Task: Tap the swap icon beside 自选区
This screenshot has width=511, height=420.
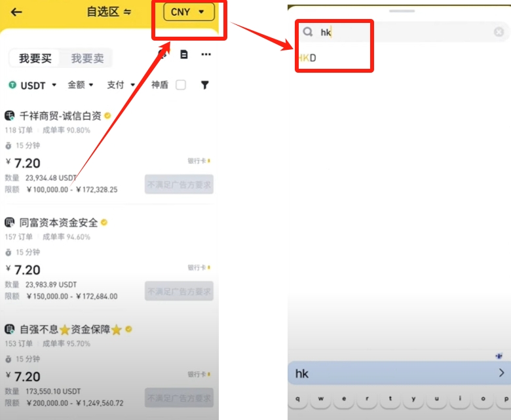Action: click(x=126, y=12)
